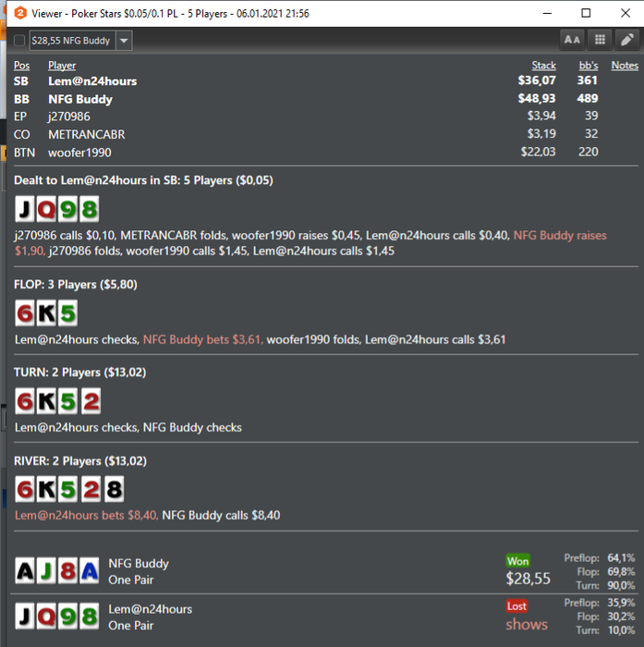Click the King card on the flop
644x647 pixels.
(x=46, y=313)
